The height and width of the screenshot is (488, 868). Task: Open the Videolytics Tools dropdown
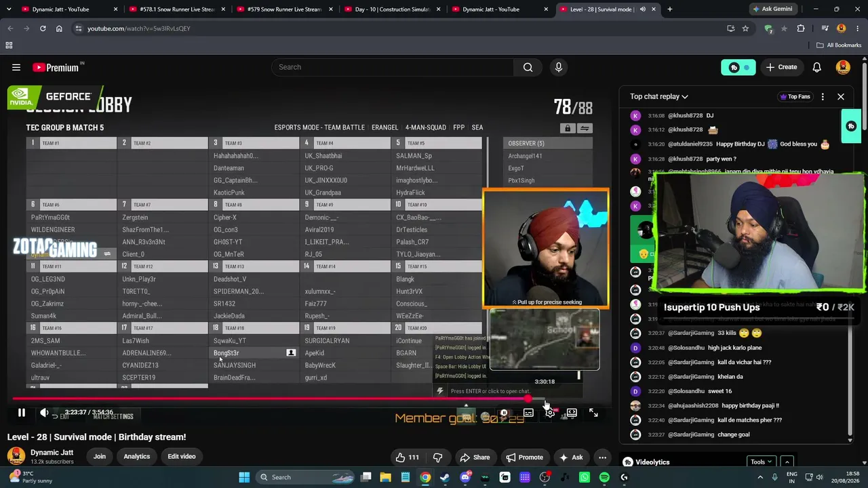pyautogui.click(x=762, y=462)
